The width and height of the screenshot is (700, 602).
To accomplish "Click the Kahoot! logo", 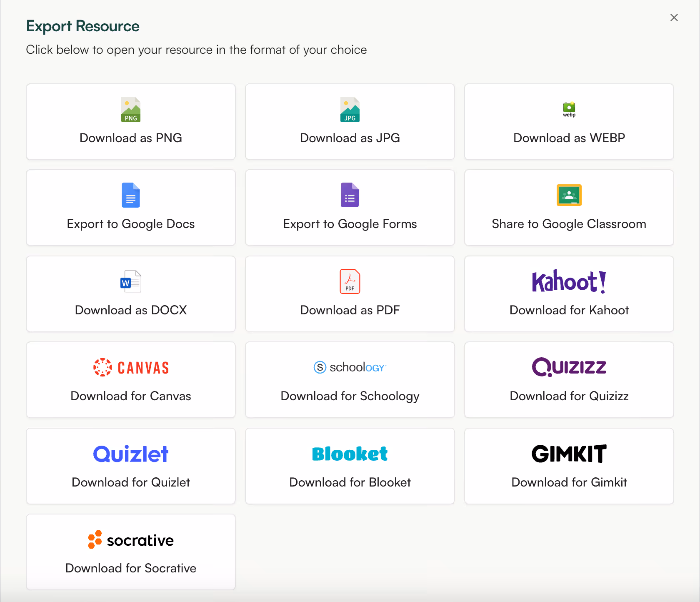I will tap(568, 281).
